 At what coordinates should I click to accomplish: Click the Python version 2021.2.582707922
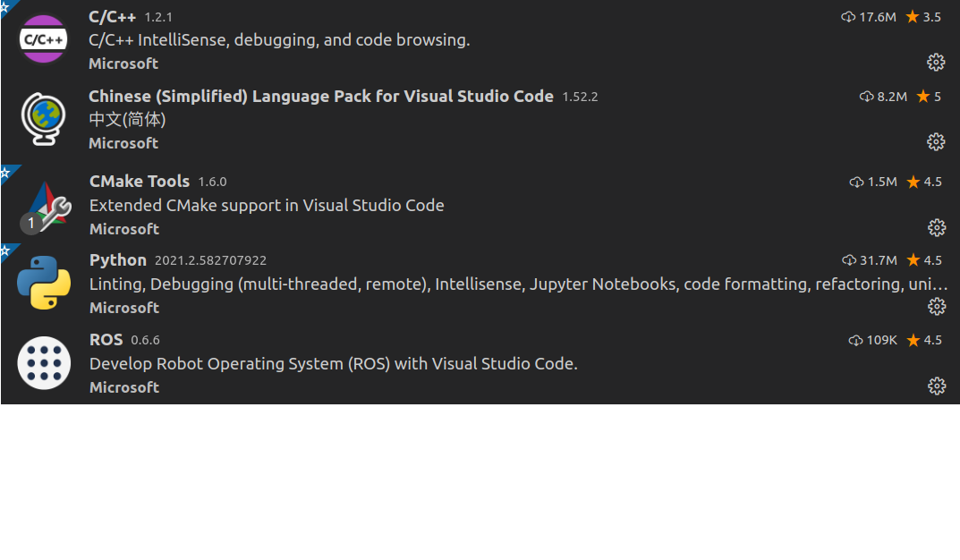coord(210,260)
